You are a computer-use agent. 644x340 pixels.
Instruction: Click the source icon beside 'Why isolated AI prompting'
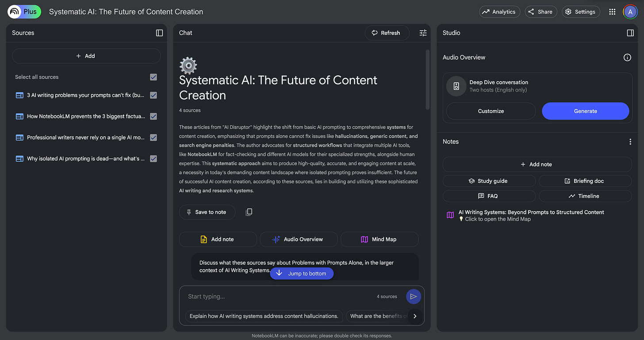19,158
